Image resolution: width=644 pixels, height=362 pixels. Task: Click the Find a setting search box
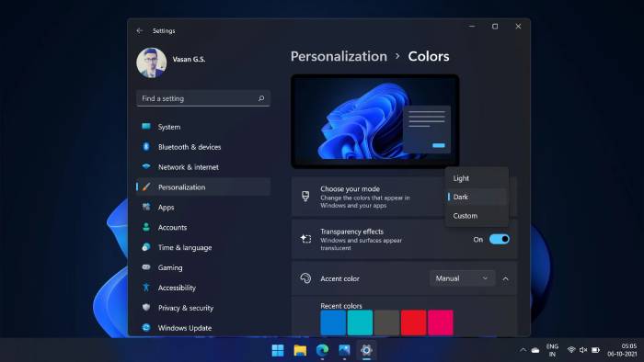[203, 98]
